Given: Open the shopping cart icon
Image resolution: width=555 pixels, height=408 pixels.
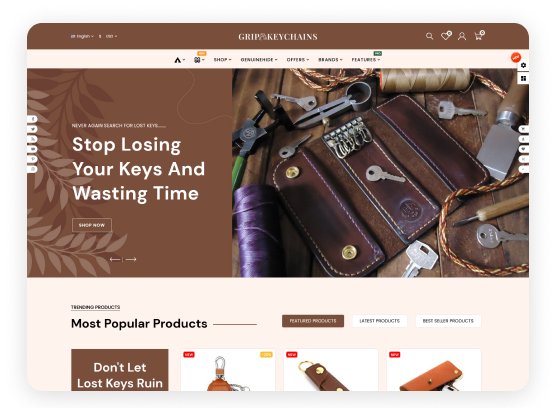Looking at the screenshot, I should pos(479,36).
